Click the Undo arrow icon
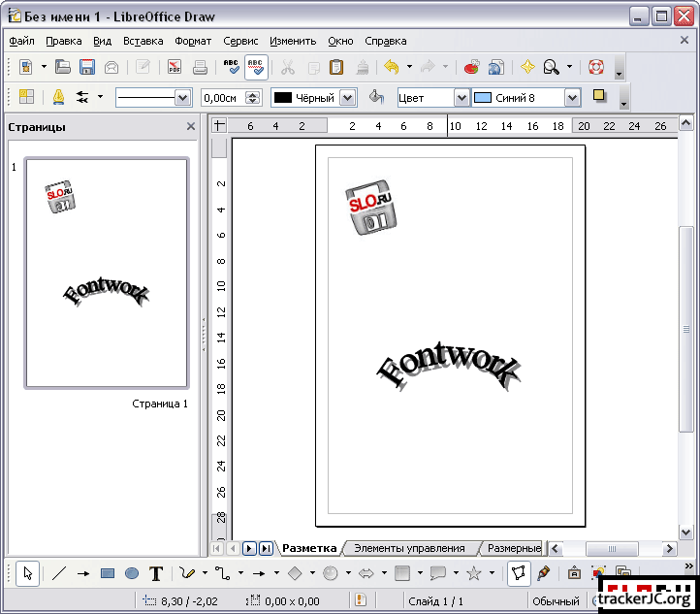This screenshot has width=700, height=614. 392,67
